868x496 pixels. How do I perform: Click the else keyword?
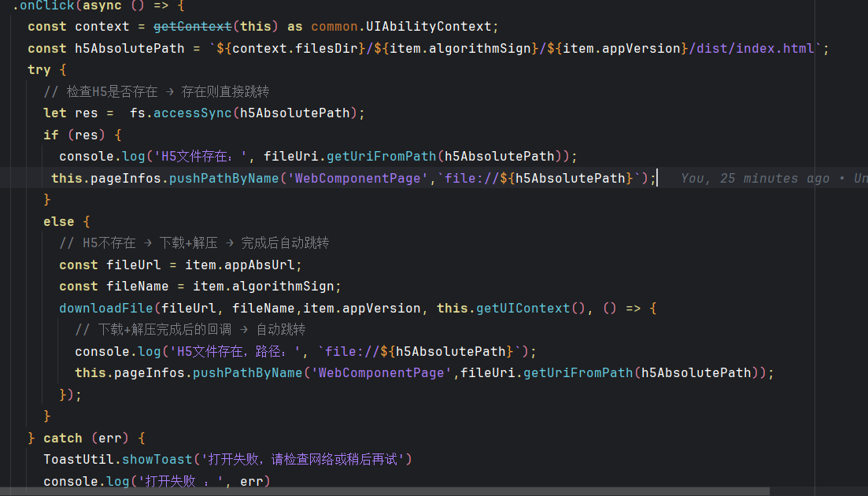coord(59,222)
